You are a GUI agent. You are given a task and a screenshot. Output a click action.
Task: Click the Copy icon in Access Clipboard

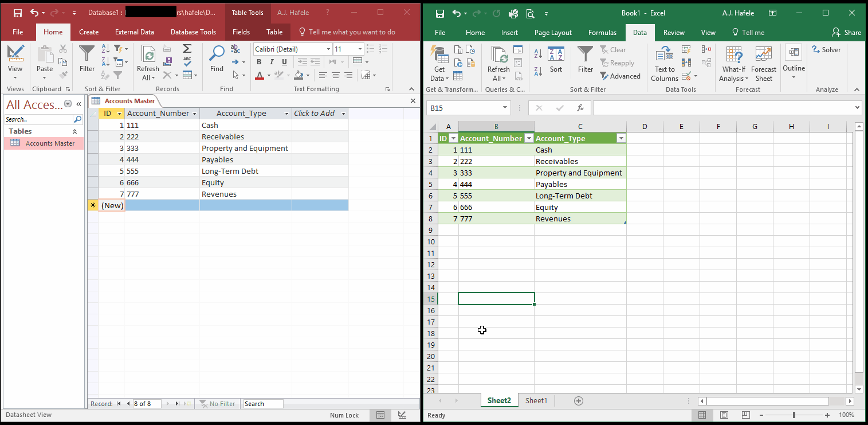point(63,62)
